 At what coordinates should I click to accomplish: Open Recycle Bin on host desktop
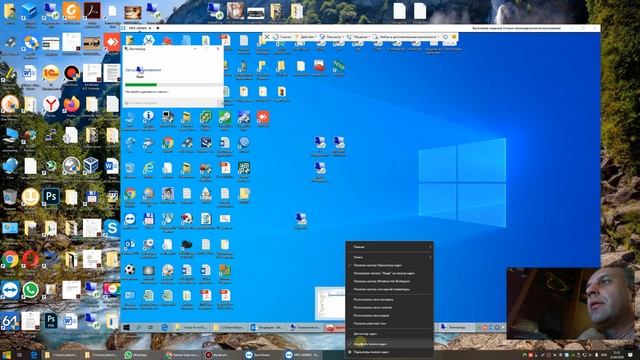pyautogui.click(x=10, y=197)
